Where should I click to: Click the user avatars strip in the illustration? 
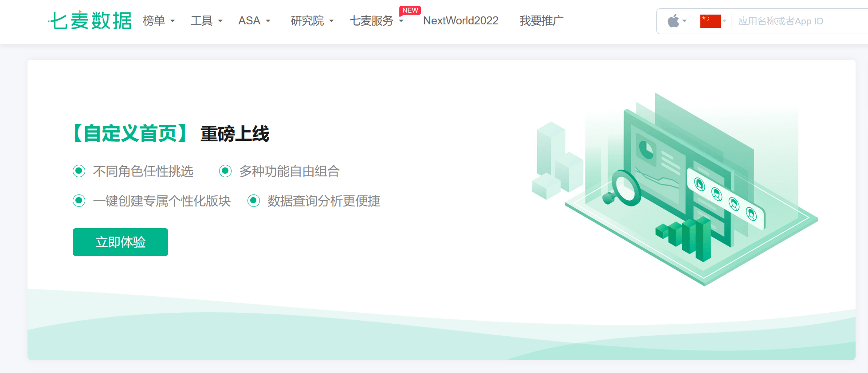tap(726, 199)
